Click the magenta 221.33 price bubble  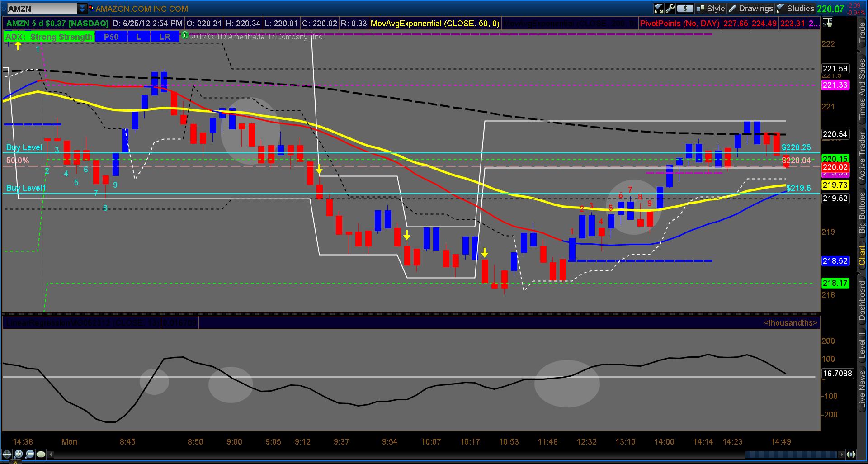click(x=835, y=85)
